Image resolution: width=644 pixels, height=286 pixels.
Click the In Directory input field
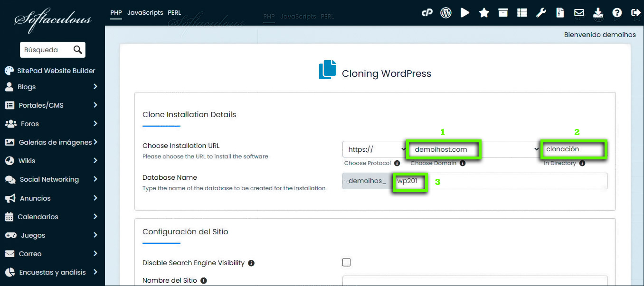[x=574, y=149]
